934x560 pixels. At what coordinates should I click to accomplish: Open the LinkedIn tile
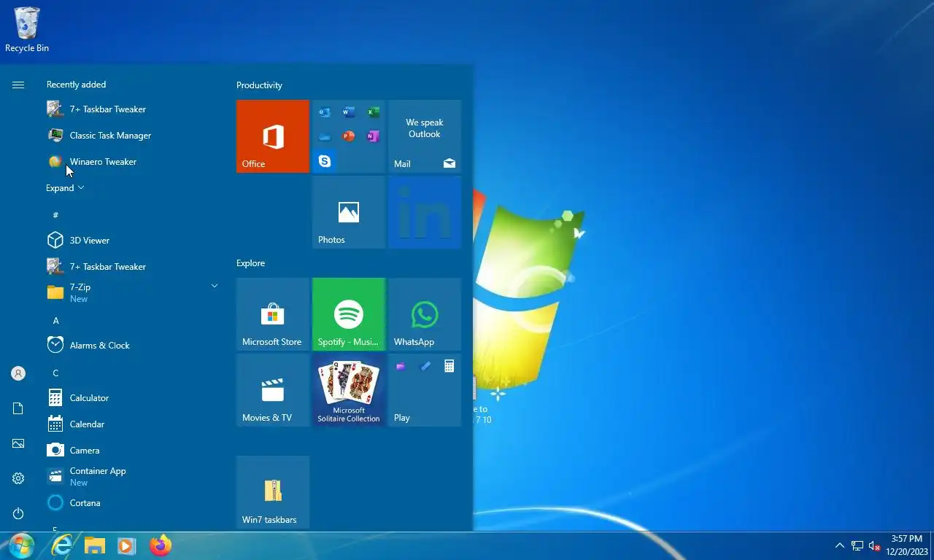425,212
